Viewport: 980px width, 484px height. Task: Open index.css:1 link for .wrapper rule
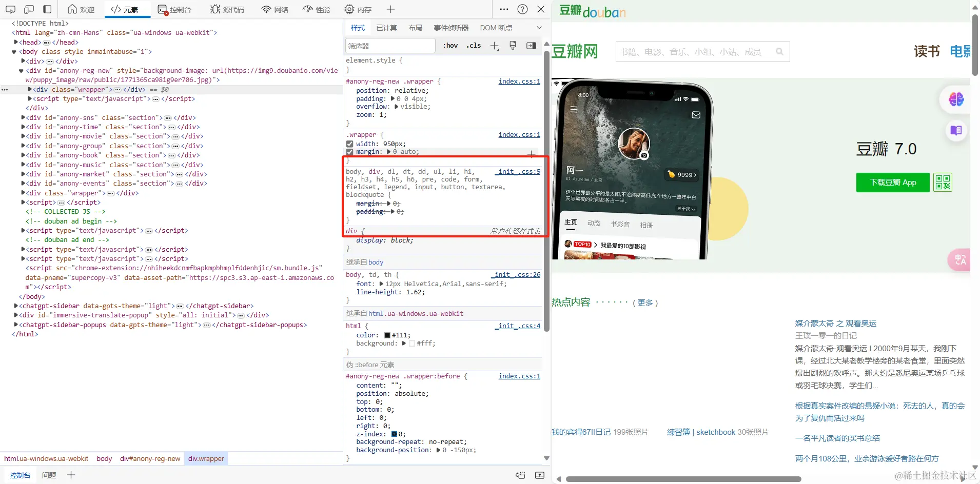click(519, 135)
